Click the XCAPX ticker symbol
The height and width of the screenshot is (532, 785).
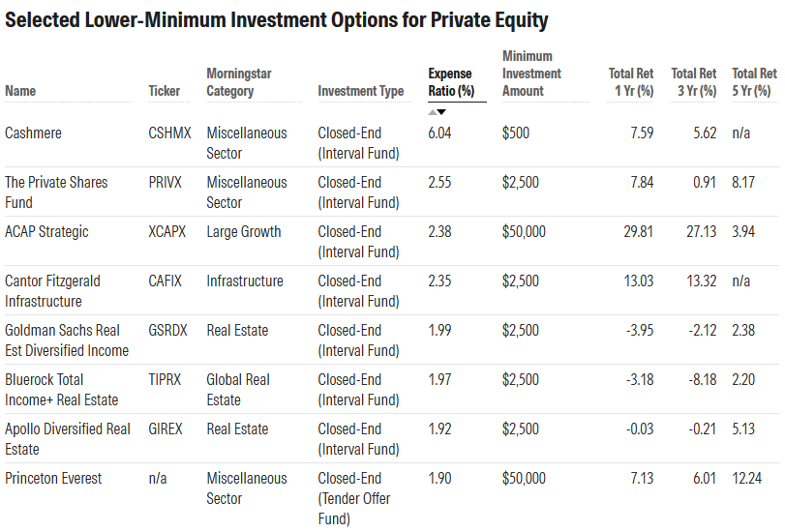coord(168,232)
